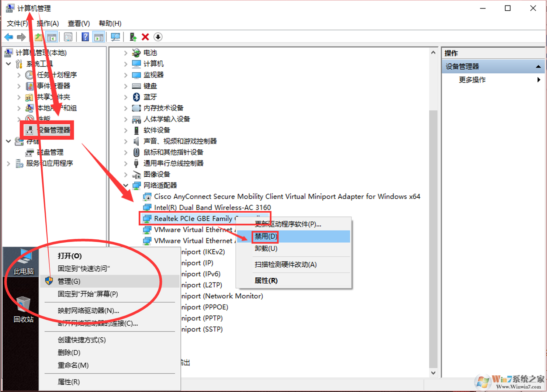
Task: Open the 查看(V) menu
Action: (79, 24)
